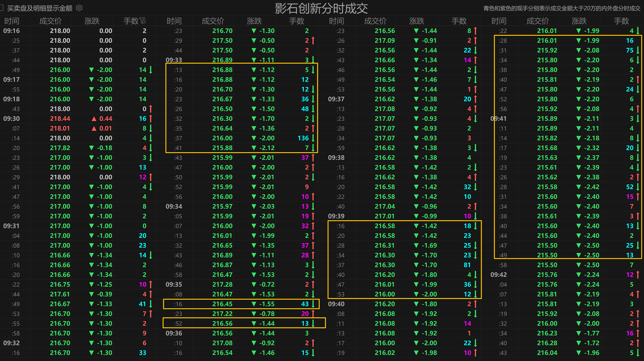Select 09:37 row priced 216.62
Screen dimensions: 644x361
(x=384, y=99)
